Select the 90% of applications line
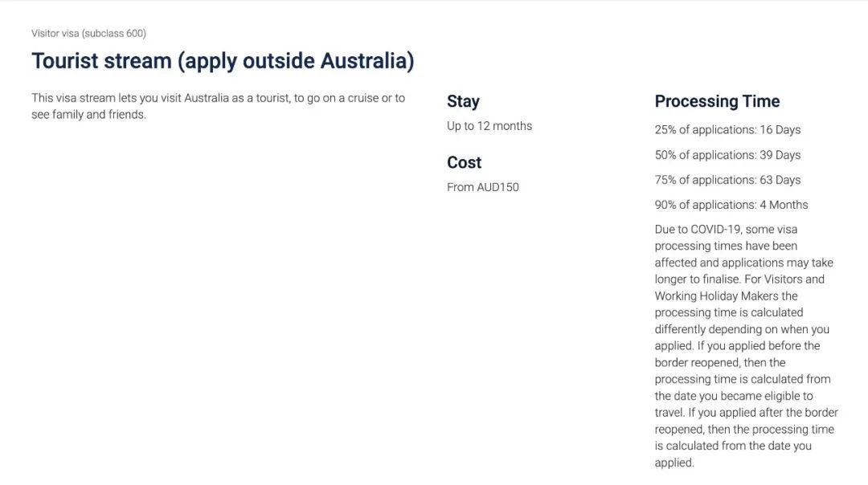Screen dimensions: 868x485 click(731, 205)
